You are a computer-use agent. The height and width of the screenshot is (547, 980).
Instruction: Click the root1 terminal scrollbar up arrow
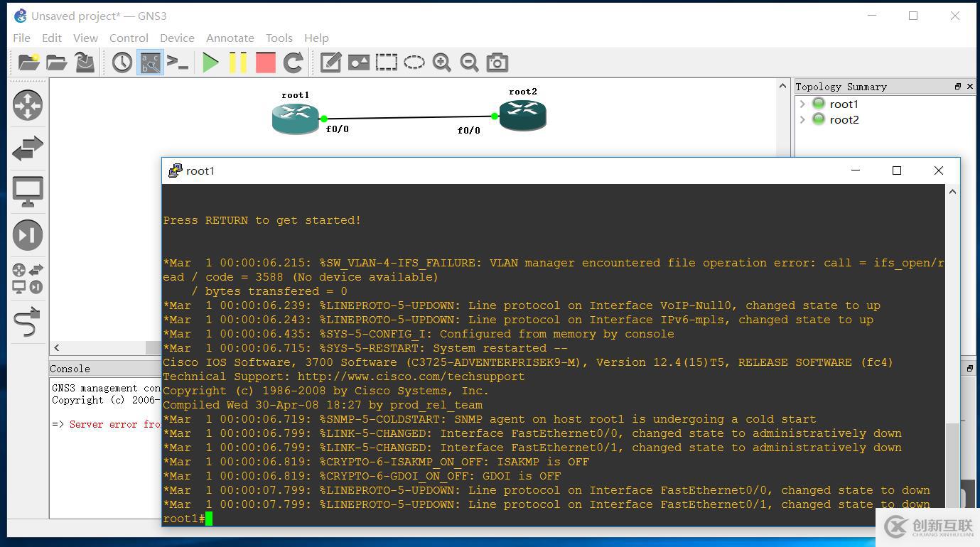(x=953, y=191)
